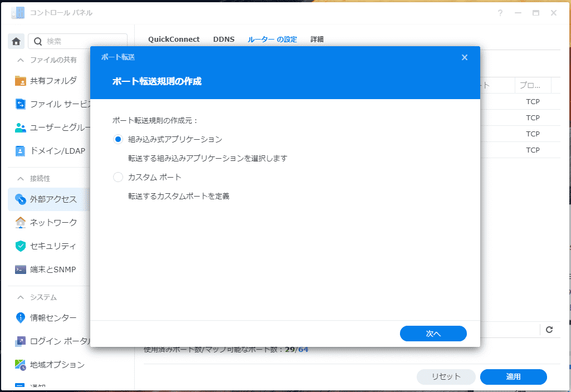The width and height of the screenshot is (571, 392).
Task: Click the ログイン ポータル icon
Action: coord(21,341)
